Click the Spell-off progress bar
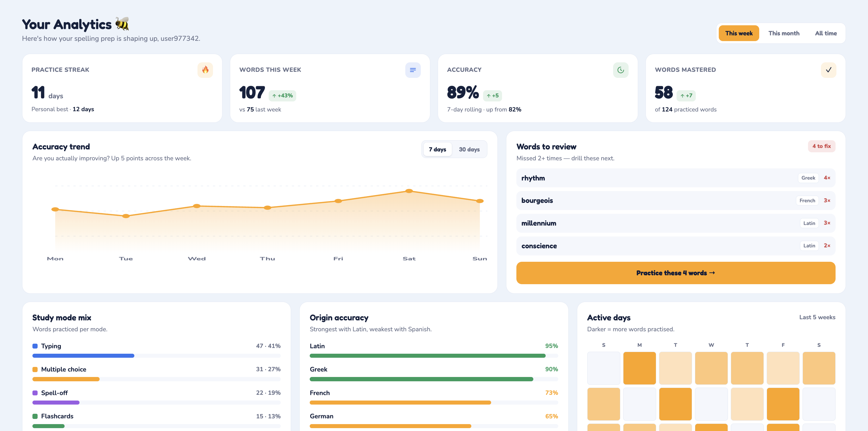Screen dimensions: 868x431 tap(156, 402)
